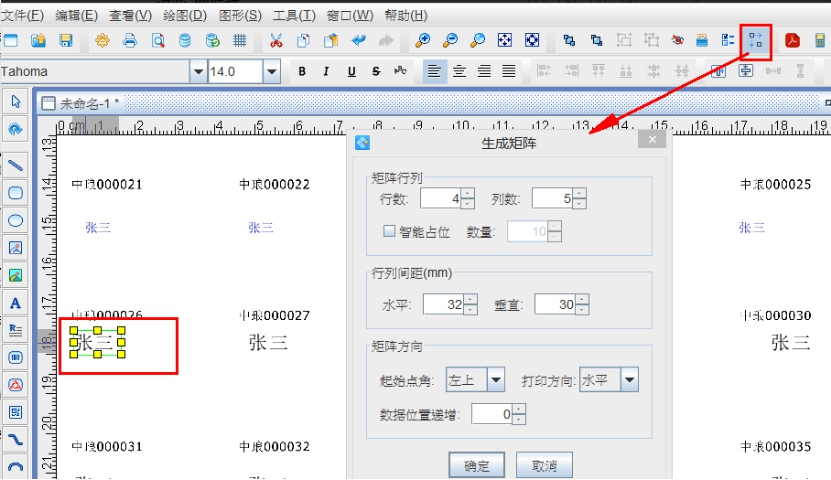831x480 pixels.
Task: Click the Save disk icon
Action: (x=66, y=41)
